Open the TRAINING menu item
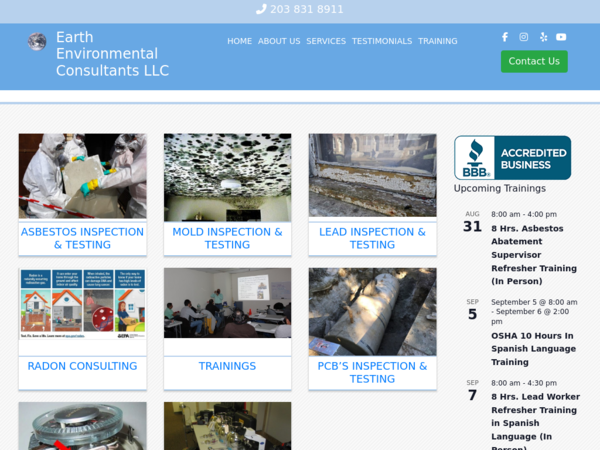Viewport: 600px width, 450px height. [x=438, y=41]
